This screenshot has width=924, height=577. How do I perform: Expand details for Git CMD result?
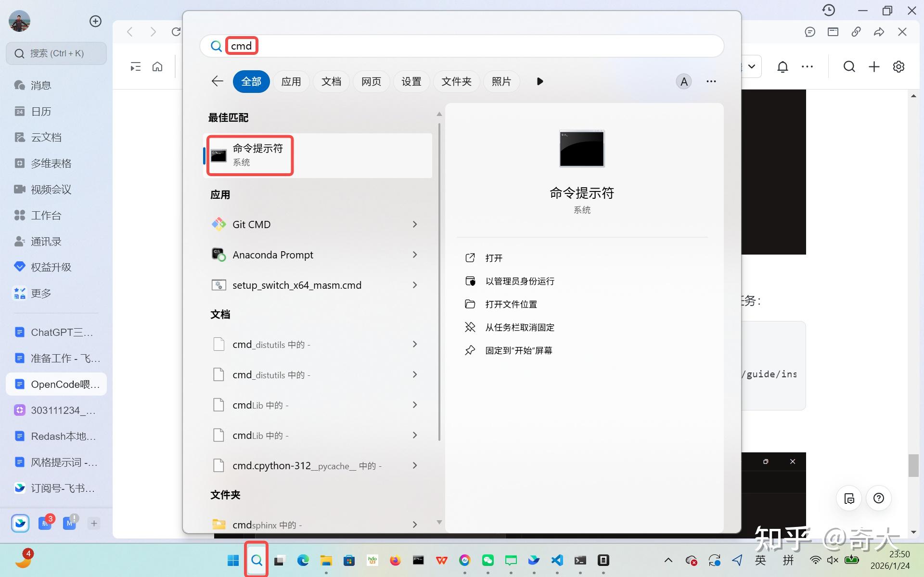[414, 224]
